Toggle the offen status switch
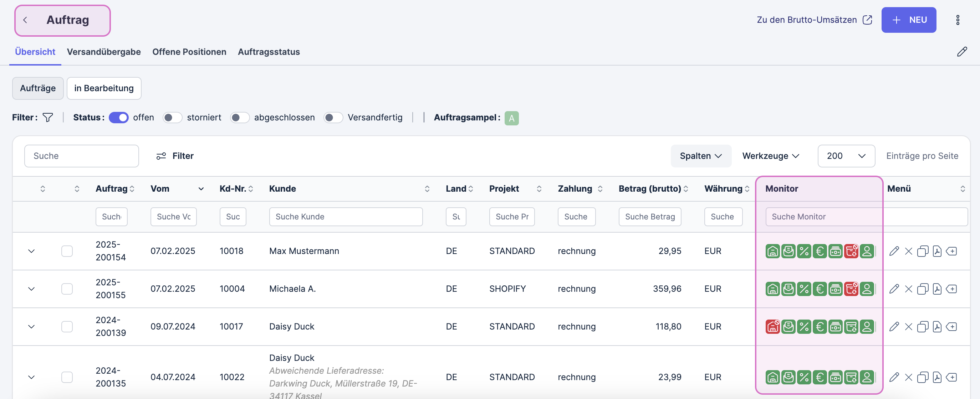The image size is (980, 399). (x=118, y=118)
